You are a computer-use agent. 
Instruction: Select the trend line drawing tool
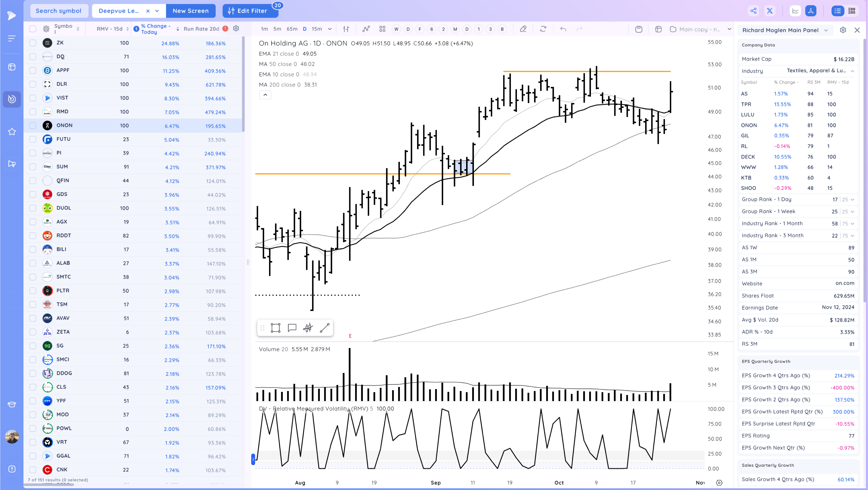pyautogui.click(x=324, y=328)
